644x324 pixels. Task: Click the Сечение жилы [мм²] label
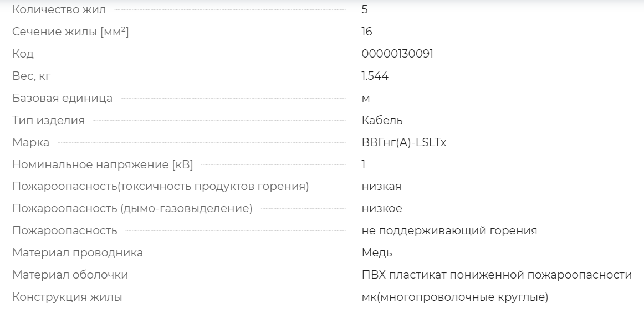[x=70, y=32]
